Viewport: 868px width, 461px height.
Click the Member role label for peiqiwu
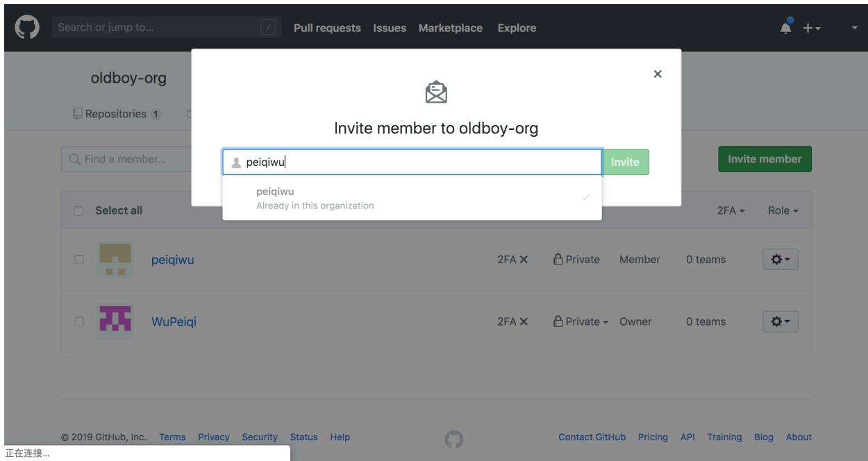click(x=640, y=260)
